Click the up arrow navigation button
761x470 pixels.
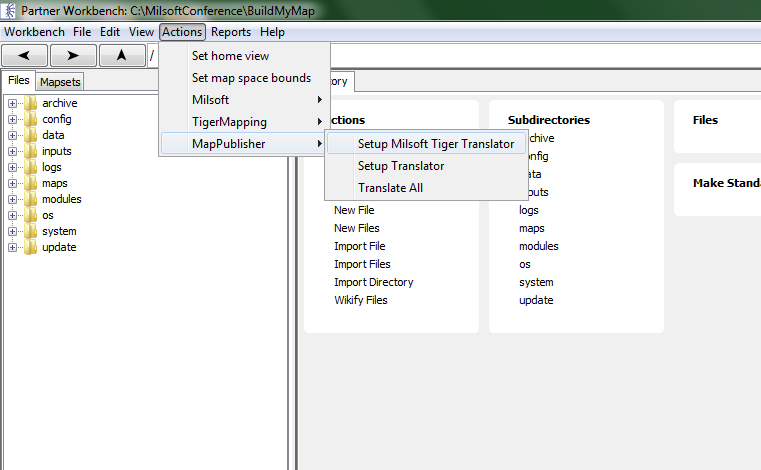point(122,55)
